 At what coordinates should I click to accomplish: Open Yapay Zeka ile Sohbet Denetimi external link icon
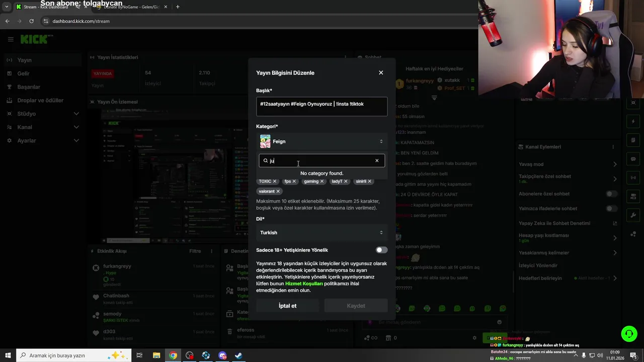click(615, 223)
